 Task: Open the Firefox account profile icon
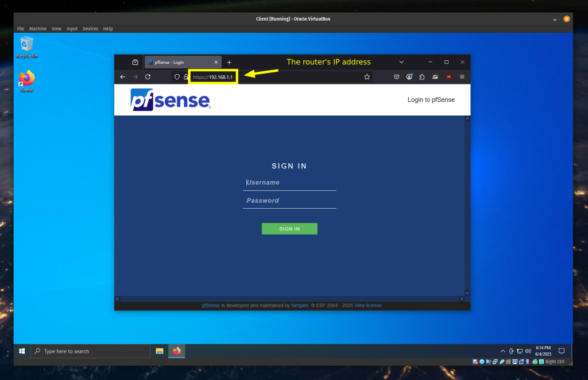[409, 76]
